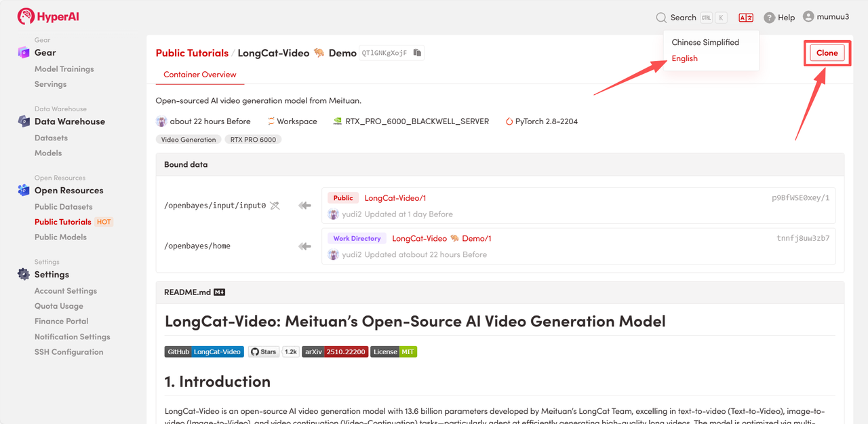This screenshot has height=424, width=868.
Task: Click the Search magnifier icon
Action: 661,18
